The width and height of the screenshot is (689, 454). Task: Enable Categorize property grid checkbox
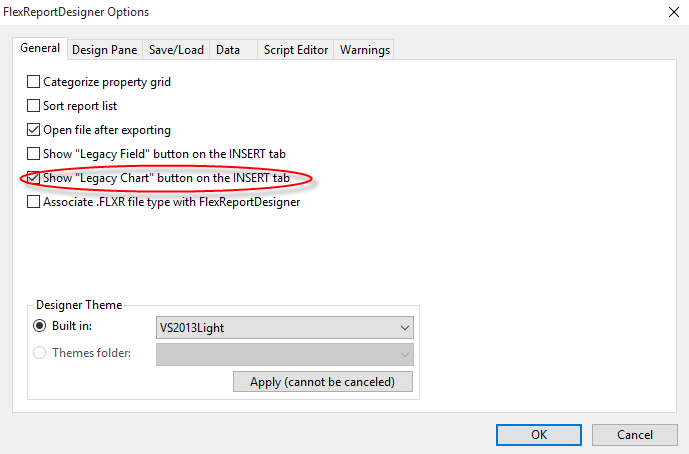click(33, 82)
